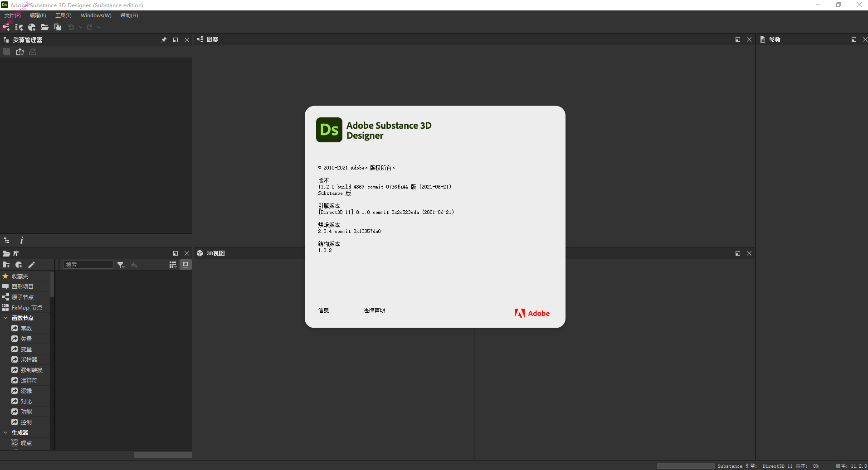Pin the 资源管理器 panel
The image size is (868, 470).
click(x=164, y=40)
